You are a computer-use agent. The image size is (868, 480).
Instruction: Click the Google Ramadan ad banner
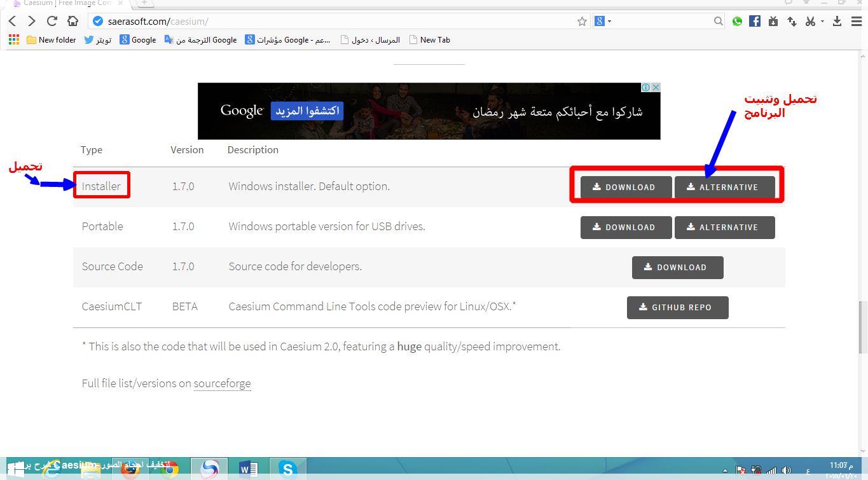pos(429,111)
